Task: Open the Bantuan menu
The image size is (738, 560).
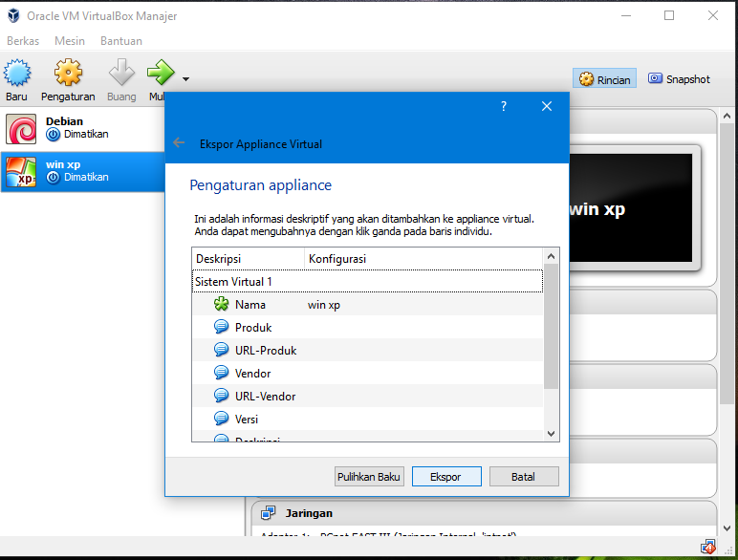Action: point(121,41)
